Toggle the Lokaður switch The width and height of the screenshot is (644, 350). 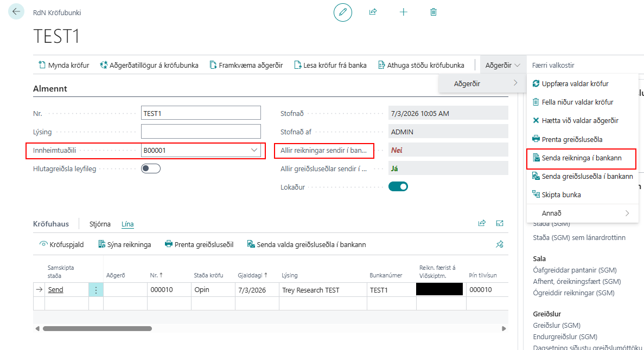pyautogui.click(x=398, y=187)
